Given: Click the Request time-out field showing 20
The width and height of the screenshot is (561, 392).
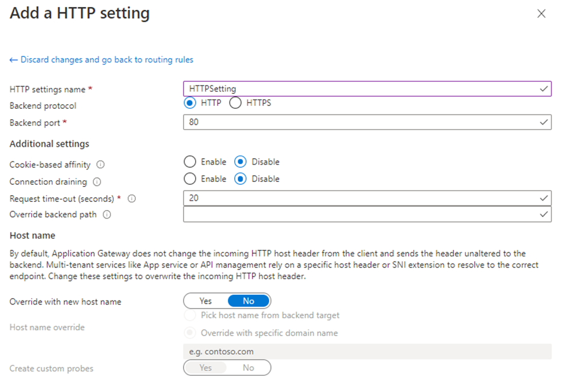Looking at the screenshot, I should pyautogui.click(x=367, y=198).
